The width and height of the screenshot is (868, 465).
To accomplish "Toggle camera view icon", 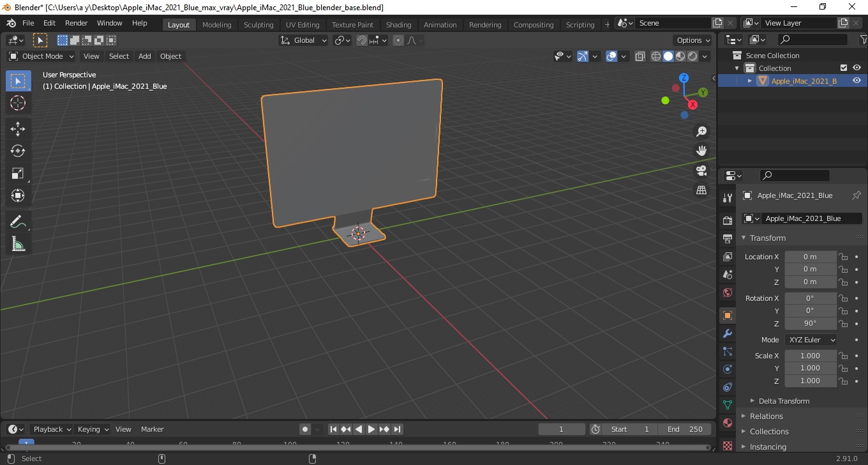I will [701, 171].
